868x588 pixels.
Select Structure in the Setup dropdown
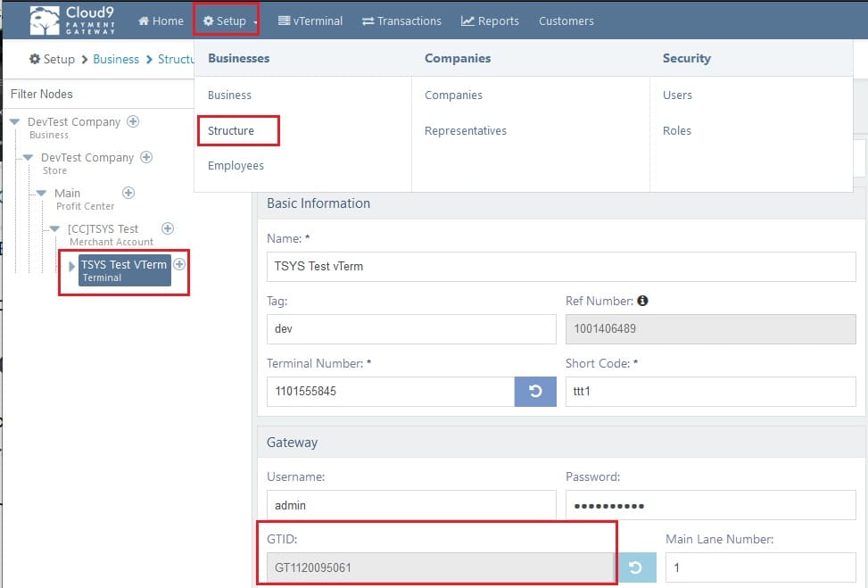(x=231, y=130)
